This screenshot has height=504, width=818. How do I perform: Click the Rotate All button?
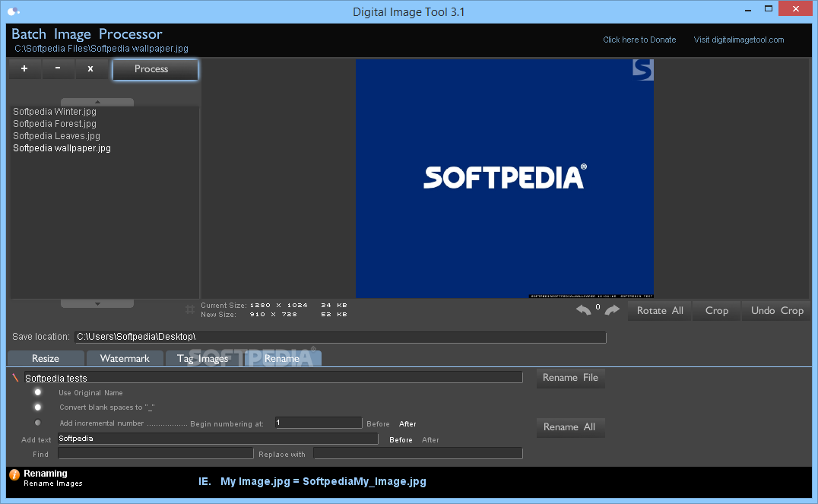point(659,310)
